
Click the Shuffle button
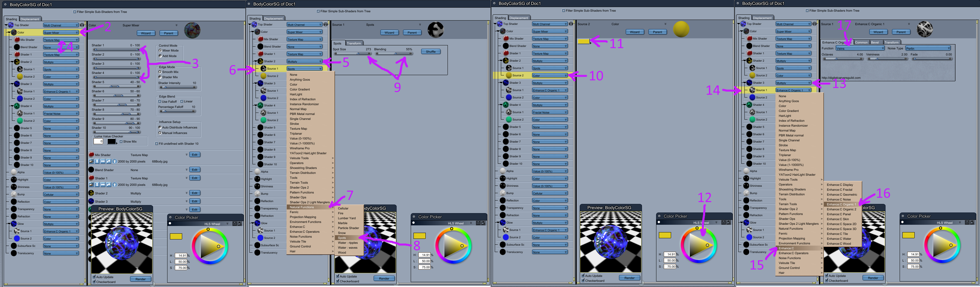[431, 51]
